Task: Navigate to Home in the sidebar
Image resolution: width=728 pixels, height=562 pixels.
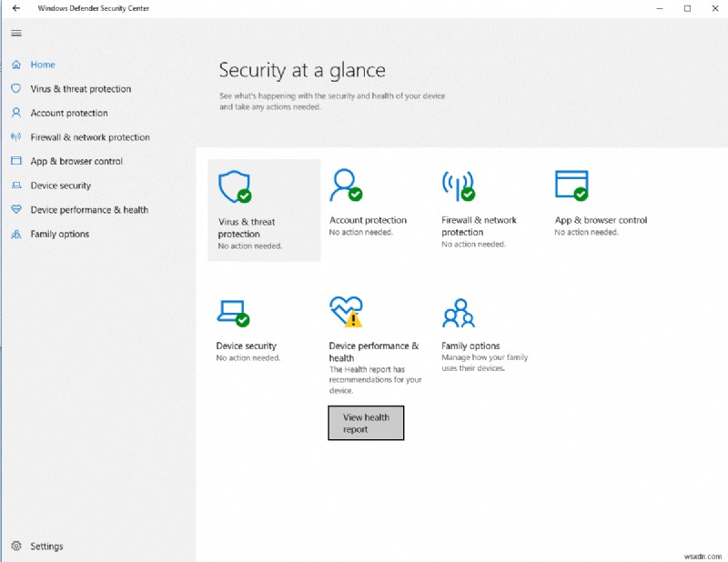Action: [x=41, y=65]
